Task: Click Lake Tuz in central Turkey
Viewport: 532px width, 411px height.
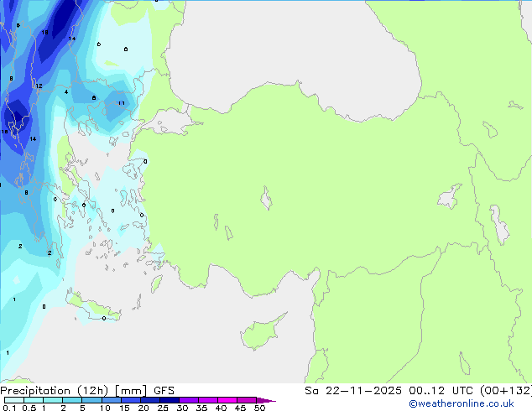Action: (266, 198)
